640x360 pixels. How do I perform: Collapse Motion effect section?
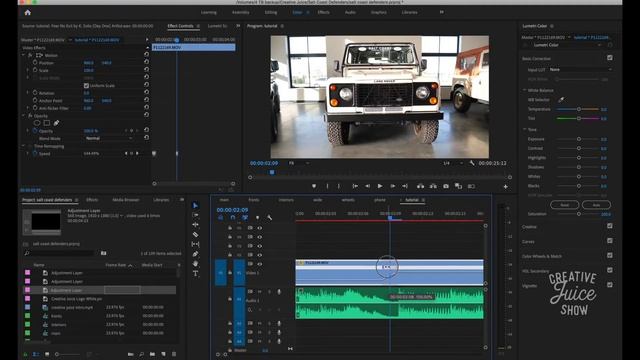(x=23, y=55)
